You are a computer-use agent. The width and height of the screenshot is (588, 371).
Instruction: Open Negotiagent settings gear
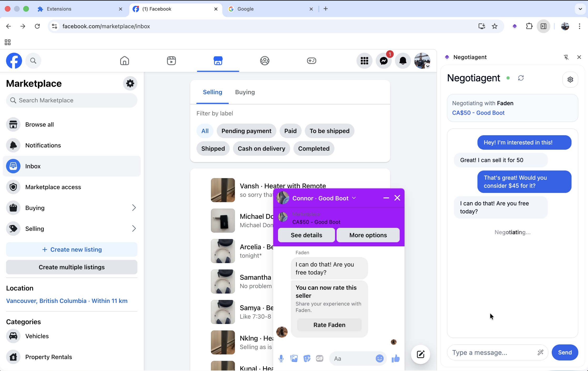click(x=570, y=79)
